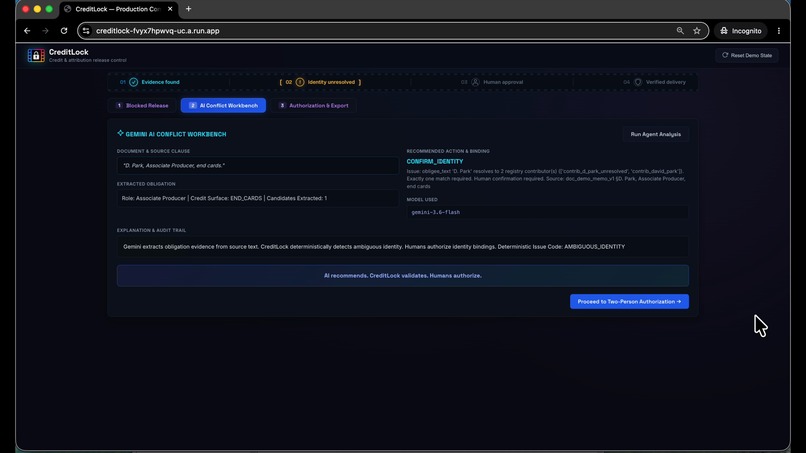The image size is (806, 453).
Task: Click the CONFIRM_IDENTITY recommended action text
Action: [435, 161]
